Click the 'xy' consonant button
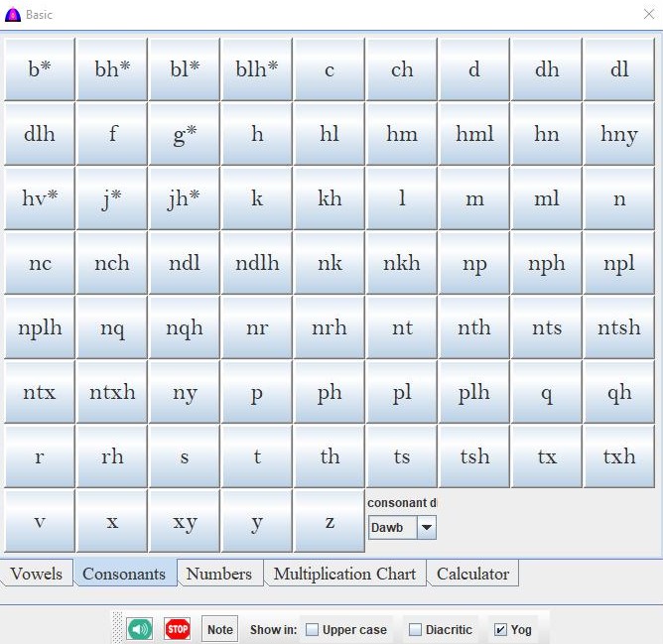 (185, 522)
